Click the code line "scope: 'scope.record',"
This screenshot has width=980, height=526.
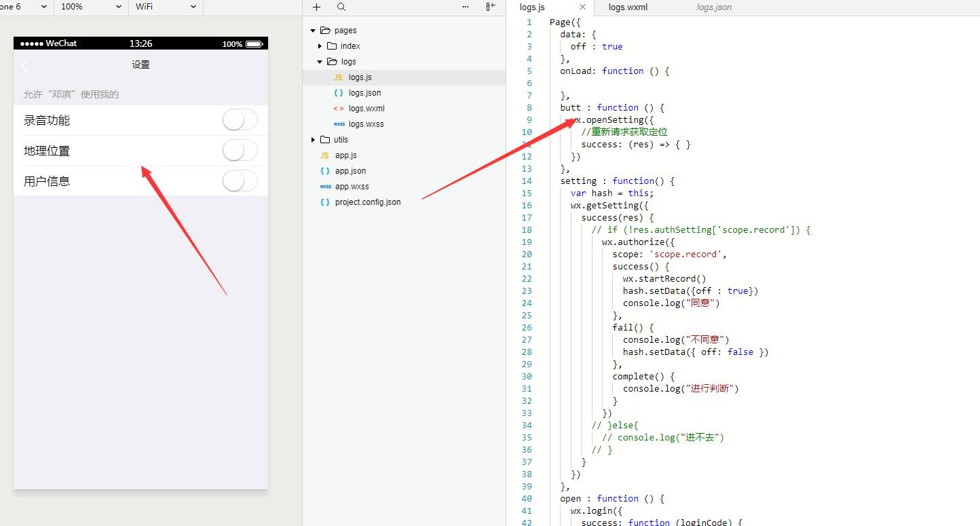(670, 255)
